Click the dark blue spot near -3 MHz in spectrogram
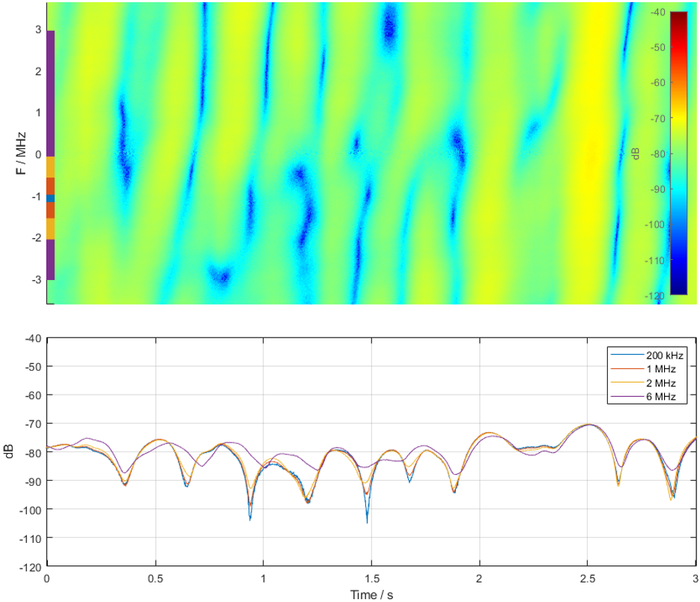Viewport: 700px width, 602px height. (x=220, y=276)
